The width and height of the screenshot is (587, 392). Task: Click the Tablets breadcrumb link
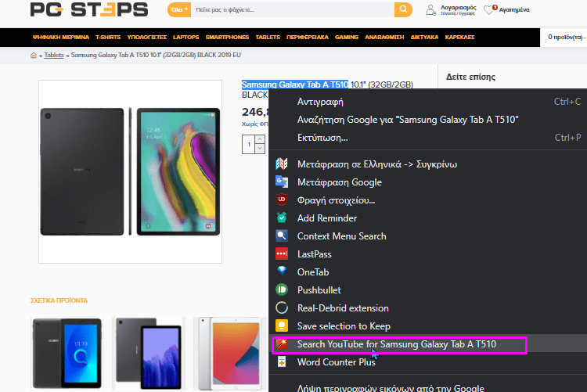click(x=54, y=55)
